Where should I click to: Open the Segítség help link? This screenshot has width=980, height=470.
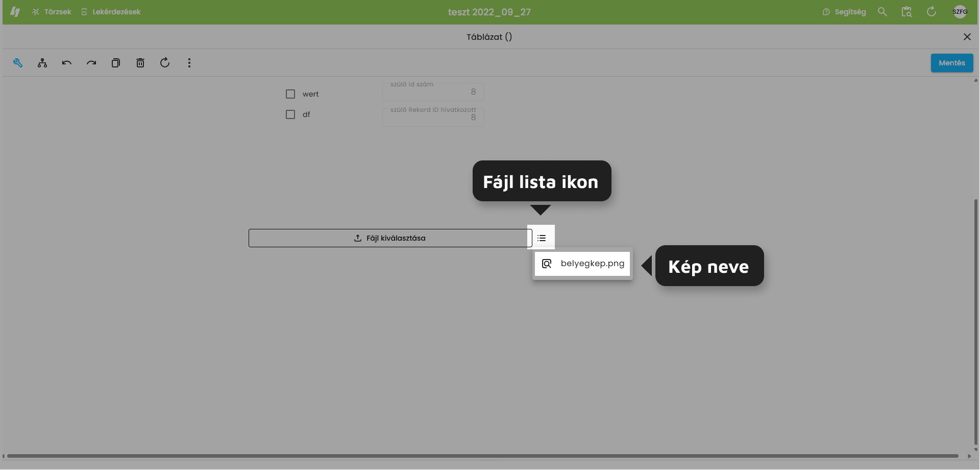[x=844, y=12]
